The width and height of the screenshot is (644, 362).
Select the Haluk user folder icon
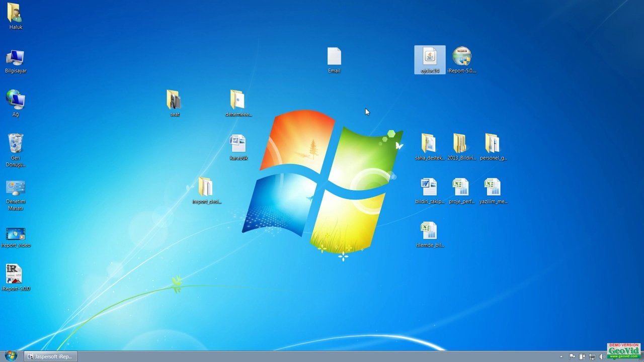pyautogui.click(x=15, y=13)
